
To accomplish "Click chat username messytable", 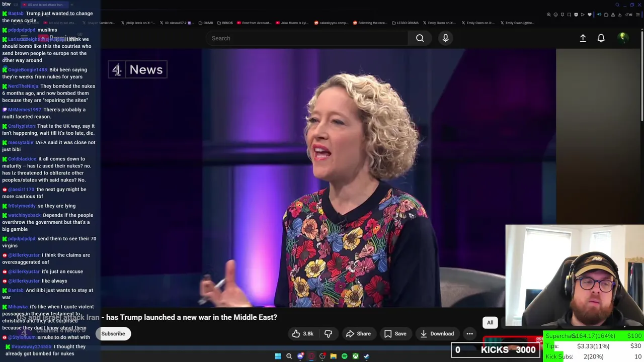I will point(21,142).
